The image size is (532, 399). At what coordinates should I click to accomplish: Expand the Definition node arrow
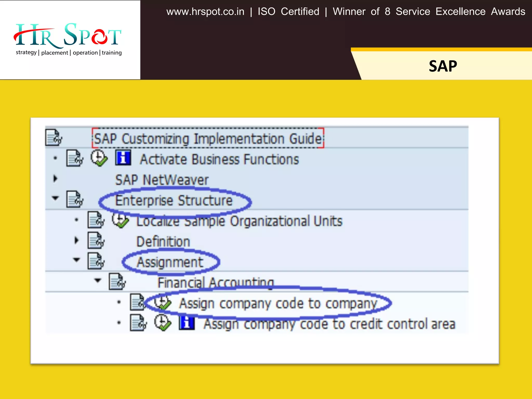[76, 240]
